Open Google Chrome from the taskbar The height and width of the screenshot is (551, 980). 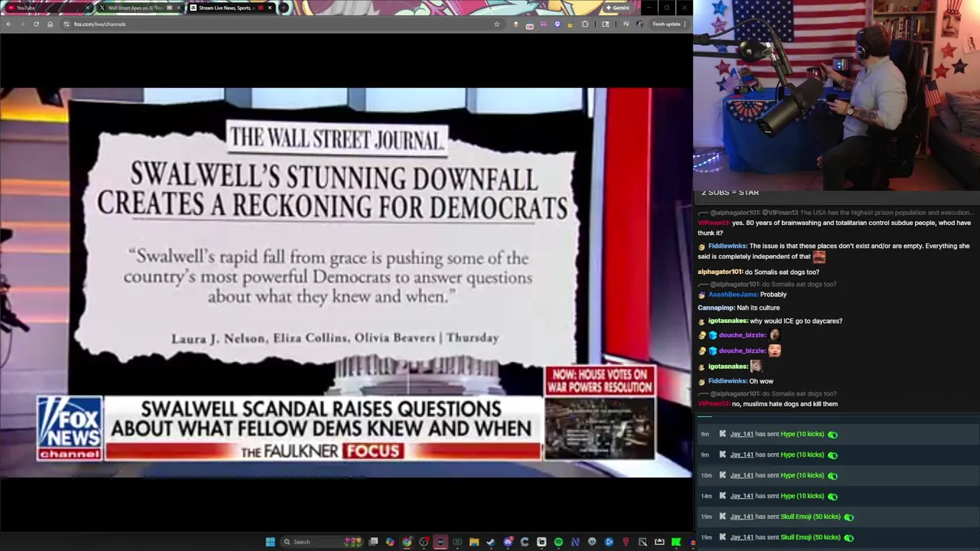pyautogui.click(x=407, y=542)
